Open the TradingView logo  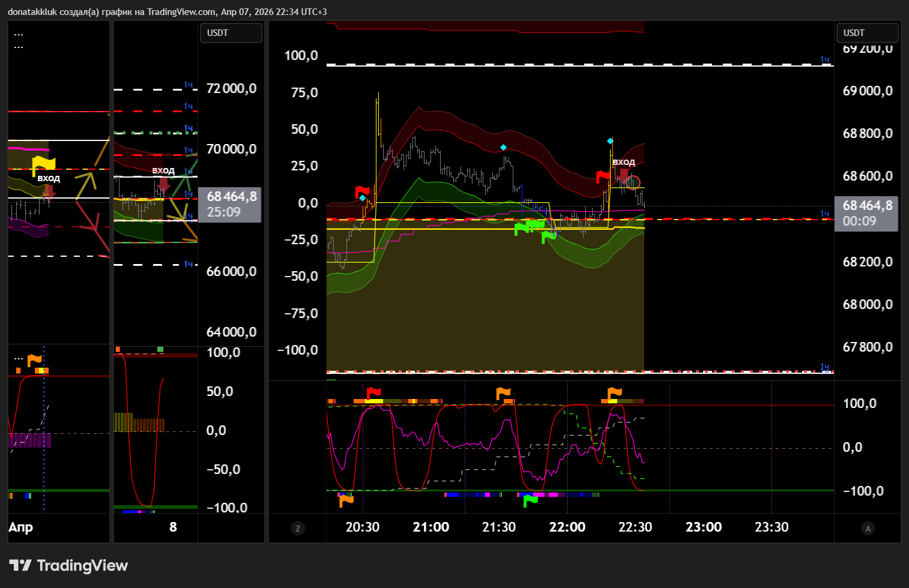68,565
